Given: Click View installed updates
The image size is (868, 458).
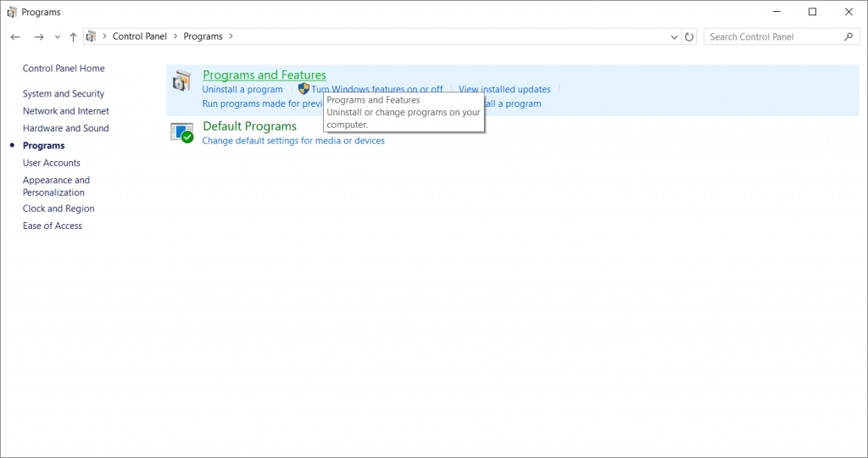Looking at the screenshot, I should [x=504, y=89].
